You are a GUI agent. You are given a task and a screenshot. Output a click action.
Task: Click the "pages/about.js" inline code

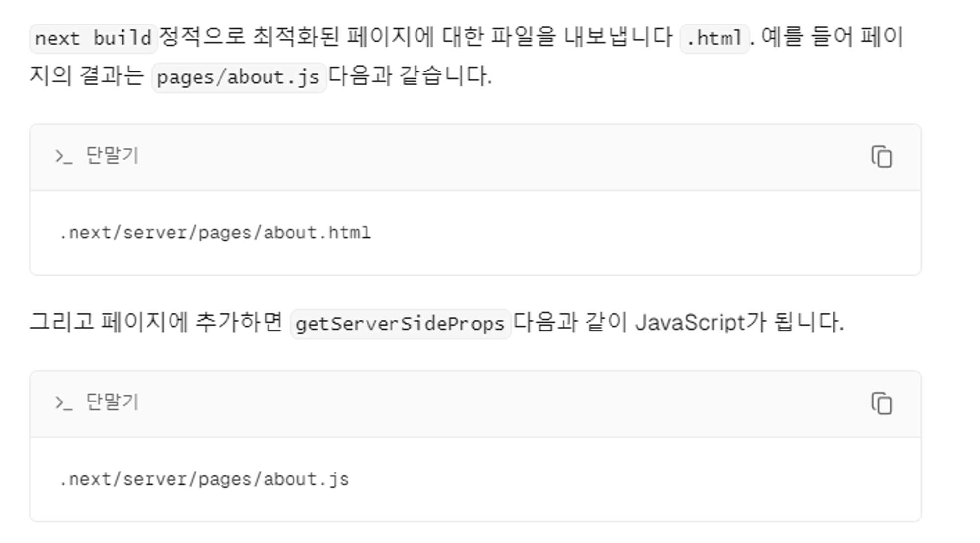(x=239, y=77)
